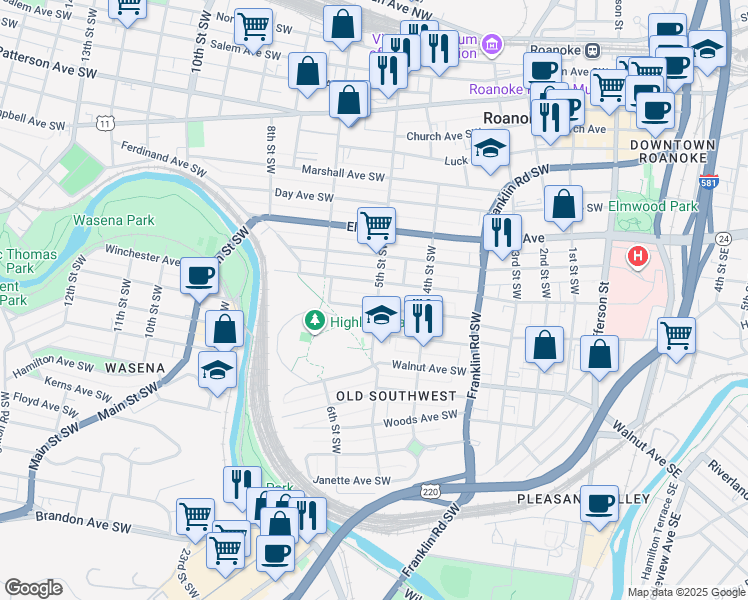Click the shopping cart marker on Elm Ave
The width and height of the screenshot is (748, 600).
click(x=376, y=225)
